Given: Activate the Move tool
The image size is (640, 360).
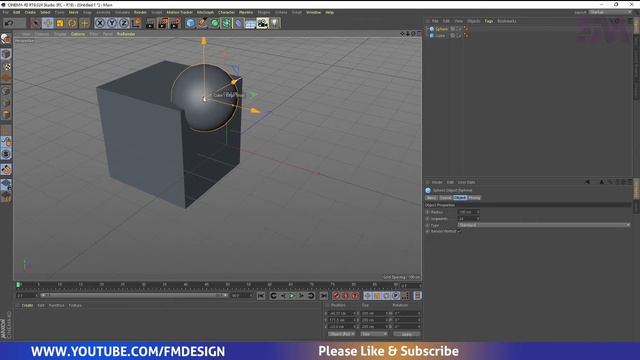Looking at the screenshot, I should coord(47,23).
